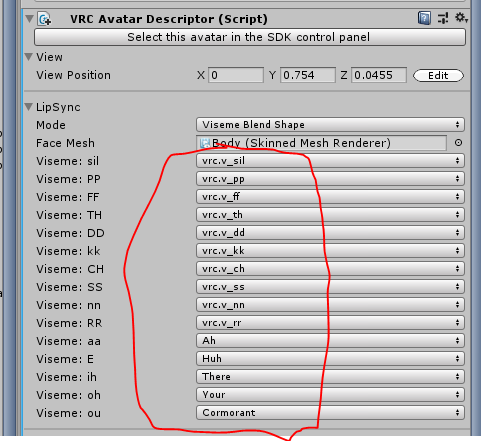Open the Viseme aa dropdown showing Ah
This screenshot has height=441, width=481.
330,341
